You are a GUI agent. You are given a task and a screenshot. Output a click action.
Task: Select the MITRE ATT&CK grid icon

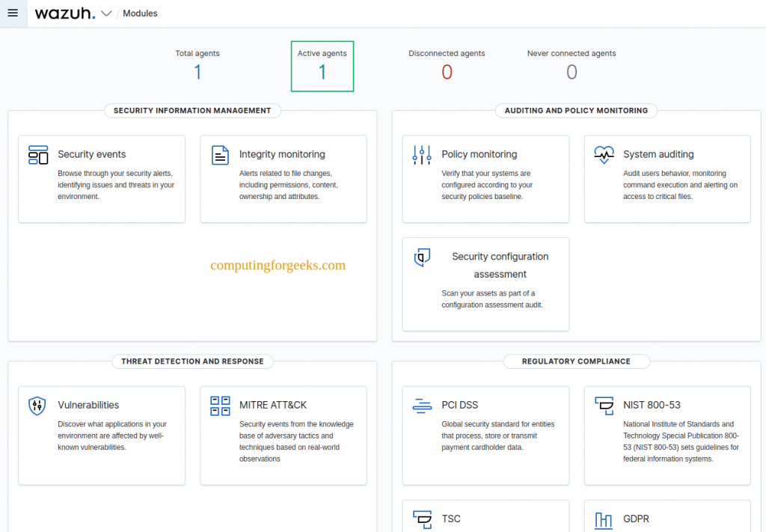[x=220, y=406]
